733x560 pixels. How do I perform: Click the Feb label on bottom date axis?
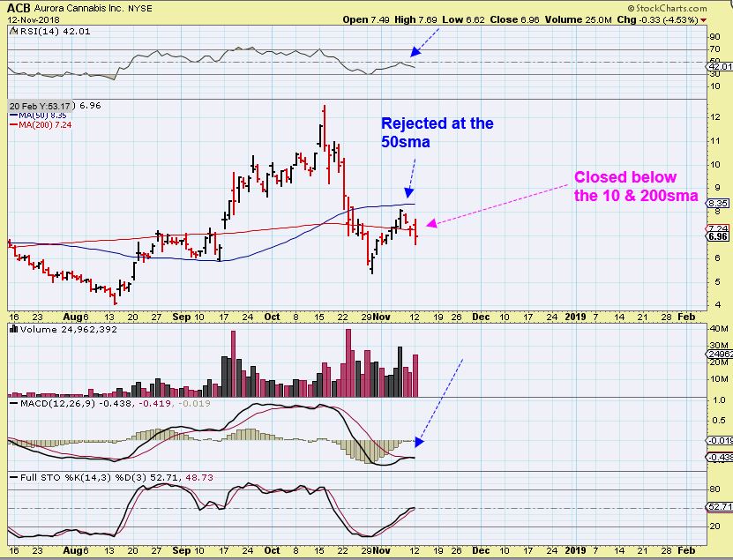[x=686, y=550]
